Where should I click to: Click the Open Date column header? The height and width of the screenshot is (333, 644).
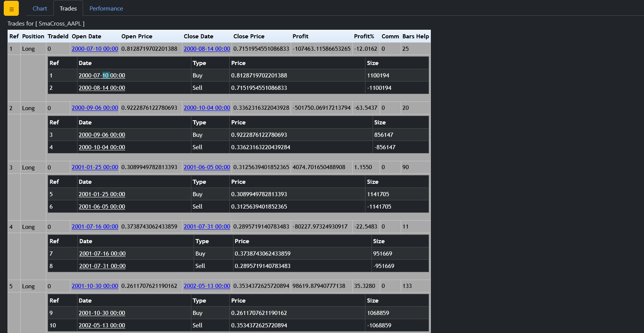point(86,36)
